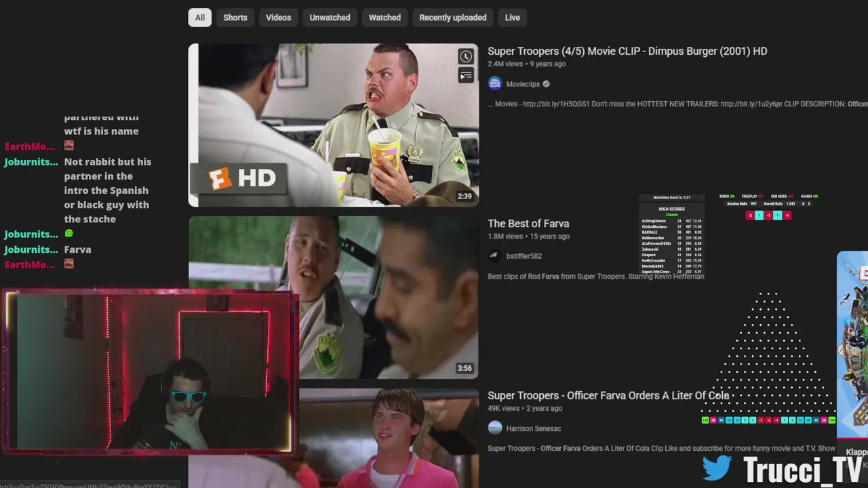
Task: Click 'the stache' chat message line
Action: click(x=90, y=219)
